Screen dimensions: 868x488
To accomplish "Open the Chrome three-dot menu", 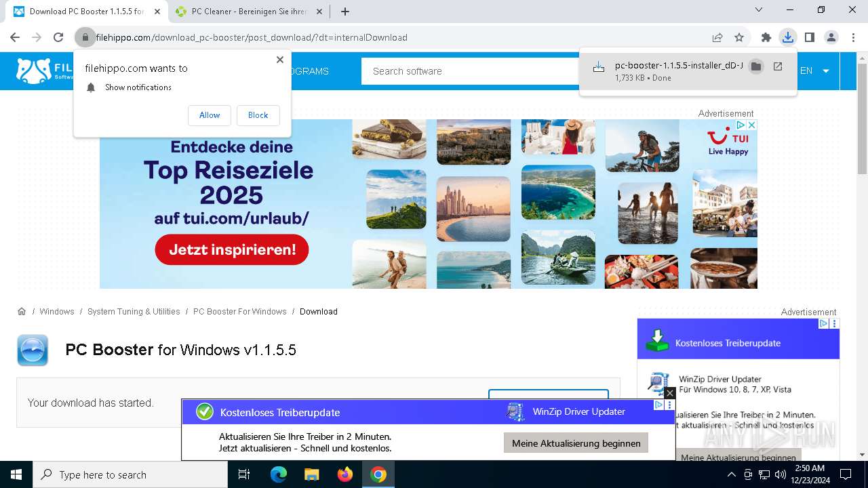I will [x=853, y=37].
